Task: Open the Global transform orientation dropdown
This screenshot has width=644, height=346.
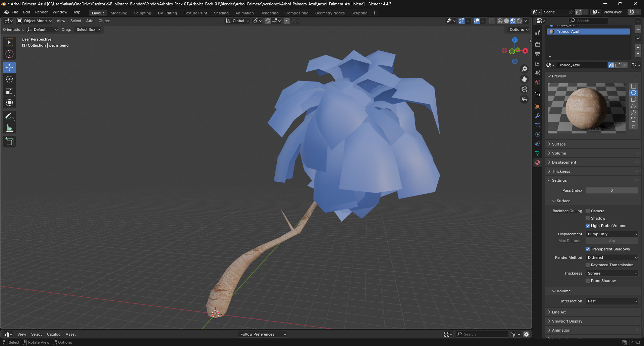Action: 237,21
